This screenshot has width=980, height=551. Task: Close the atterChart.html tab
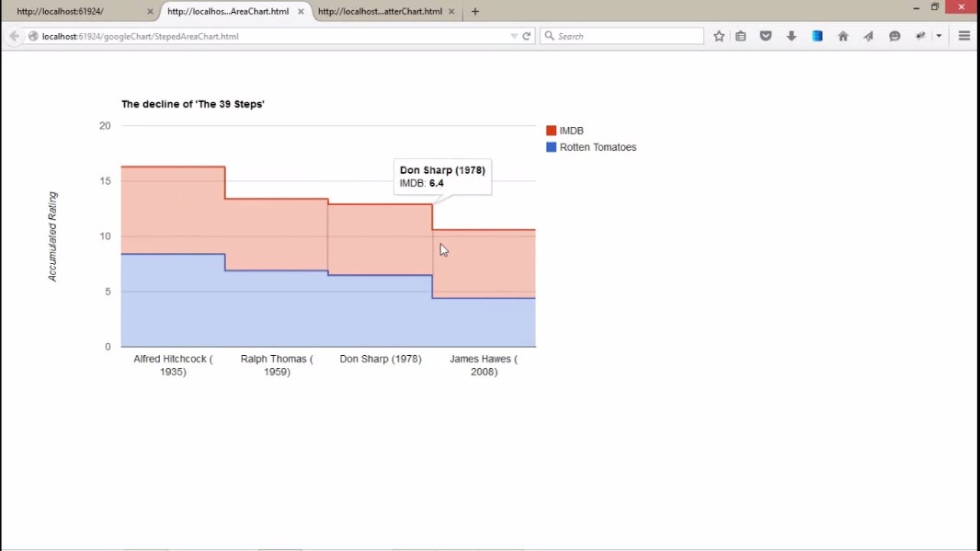coord(451,11)
